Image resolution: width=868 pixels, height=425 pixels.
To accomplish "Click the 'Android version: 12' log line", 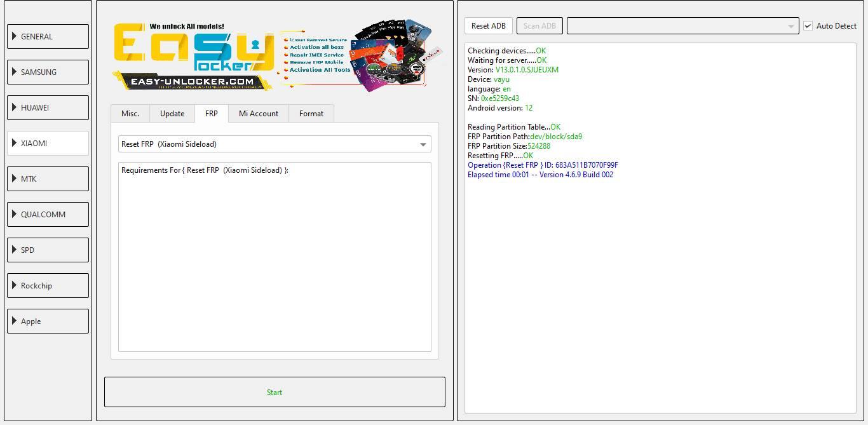I will point(500,108).
